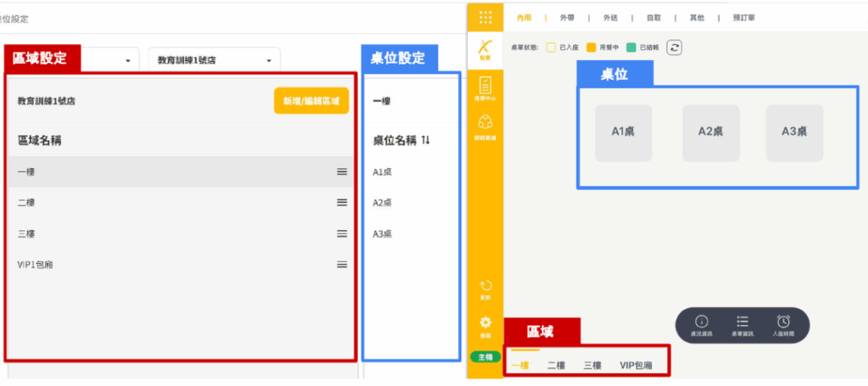
Task: Click the 用餐中 orange status swatch
Action: click(592, 48)
